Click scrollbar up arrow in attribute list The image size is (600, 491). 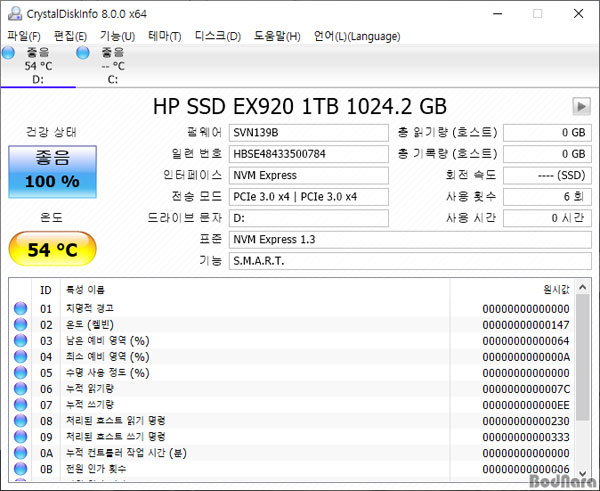pyautogui.click(x=583, y=287)
